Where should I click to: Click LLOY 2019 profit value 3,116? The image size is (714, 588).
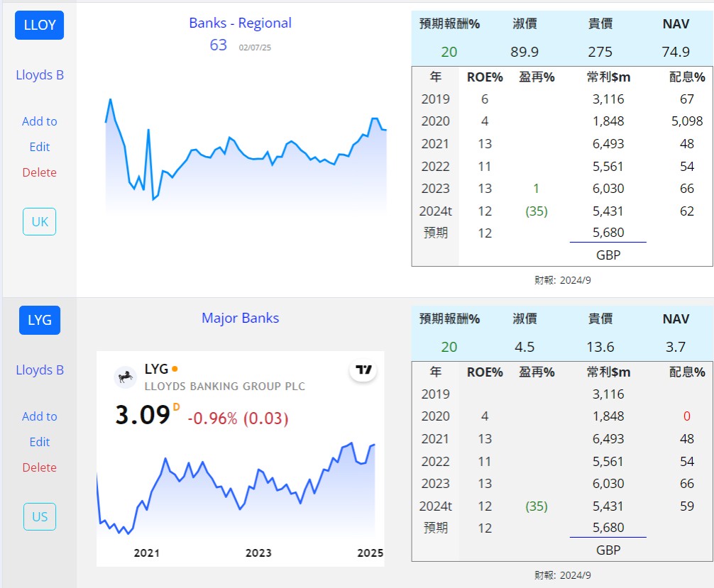click(608, 99)
